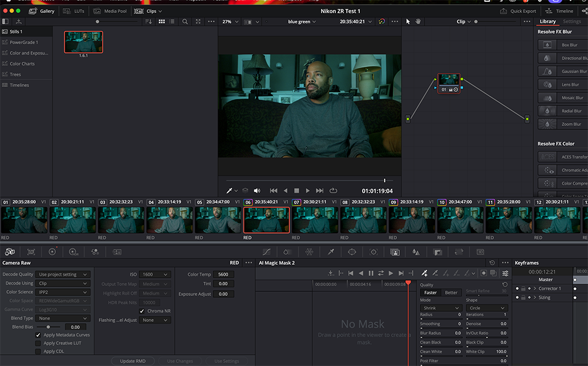Adjust the Blend Bias slider
The width and height of the screenshot is (588, 366).
(48, 327)
